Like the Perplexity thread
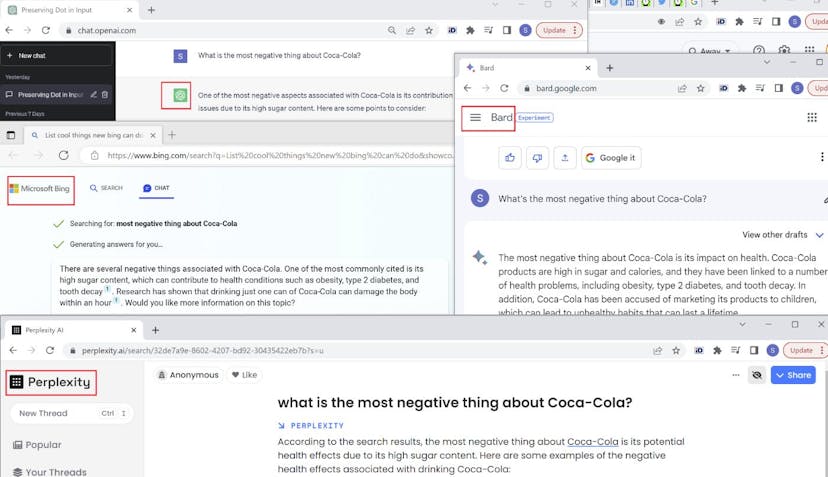The height and width of the screenshot is (477, 828). [244, 375]
